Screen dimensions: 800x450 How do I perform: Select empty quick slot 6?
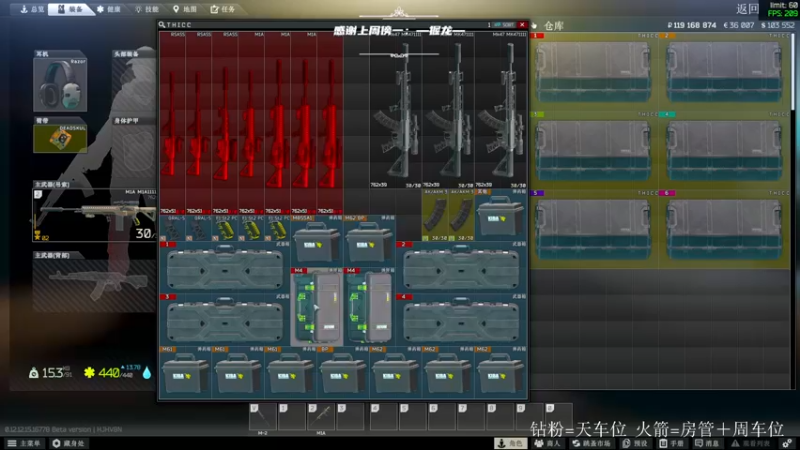(442, 416)
